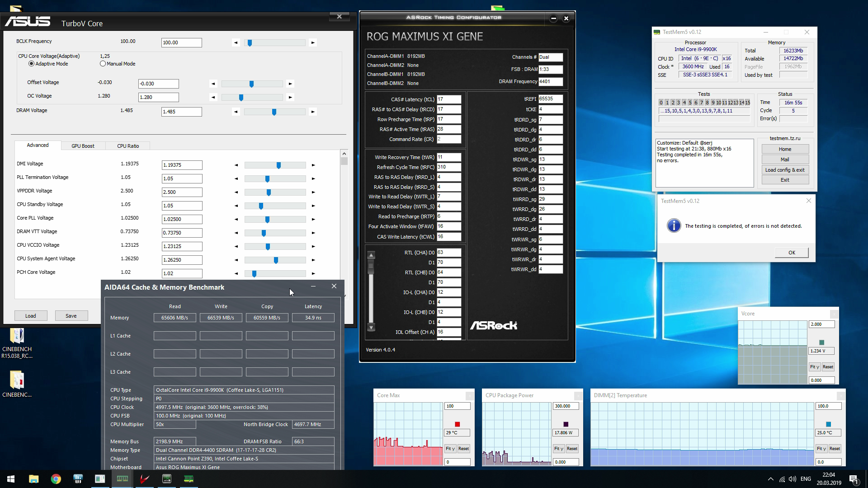Click OK in TestMem5 completion dialog
The height and width of the screenshot is (488, 868).
coord(791,253)
